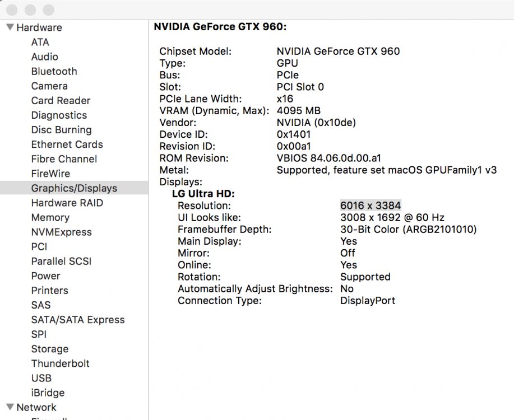
Task: Choose Card Reader in the sidebar
Action: tap(61, 101)
